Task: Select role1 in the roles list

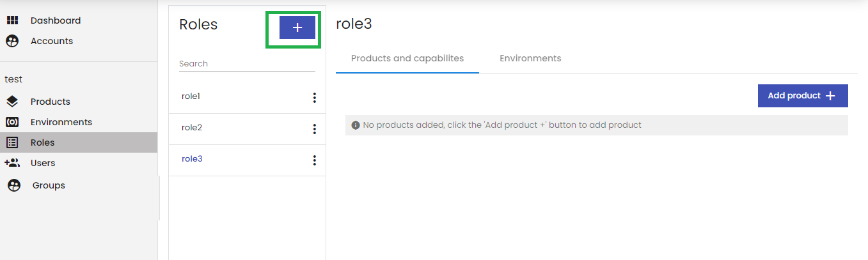Action: click(x=247, y=98)
